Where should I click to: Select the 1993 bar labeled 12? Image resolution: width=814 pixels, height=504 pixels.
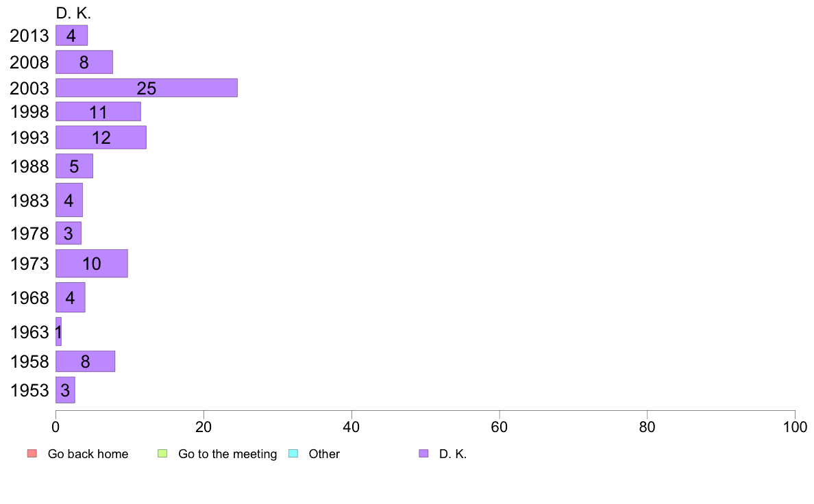101,138
